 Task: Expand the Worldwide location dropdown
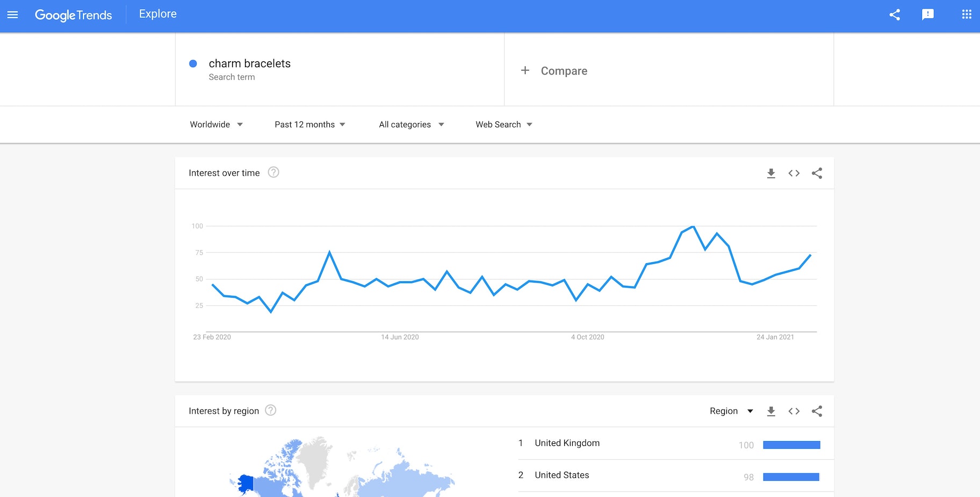(x=216, y=125)
